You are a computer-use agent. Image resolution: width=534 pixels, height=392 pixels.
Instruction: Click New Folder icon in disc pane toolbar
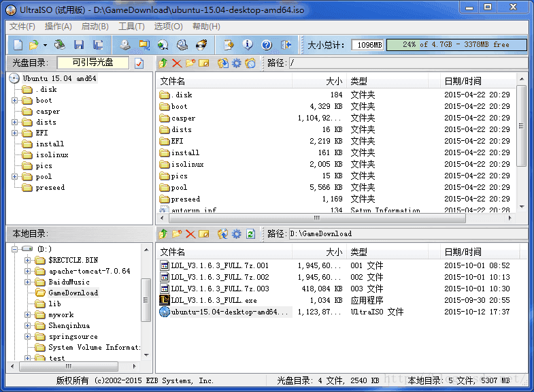[190, 63]
